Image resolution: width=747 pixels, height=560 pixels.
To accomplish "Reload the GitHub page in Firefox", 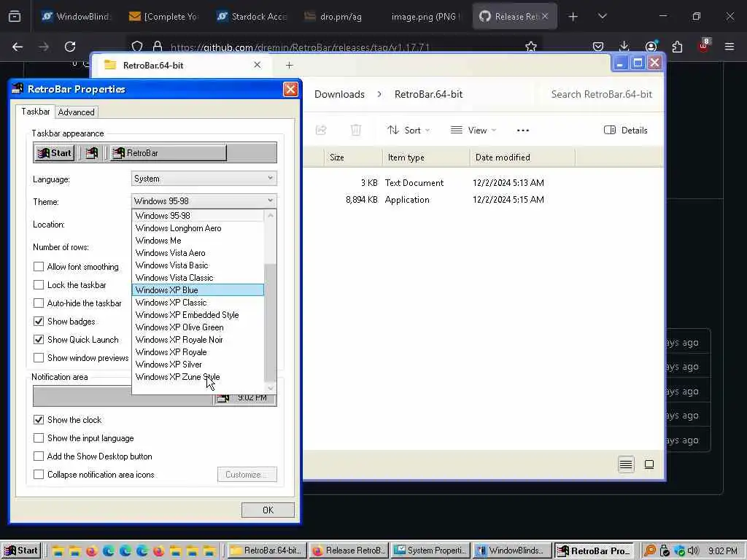I will (x=70, y=47).
